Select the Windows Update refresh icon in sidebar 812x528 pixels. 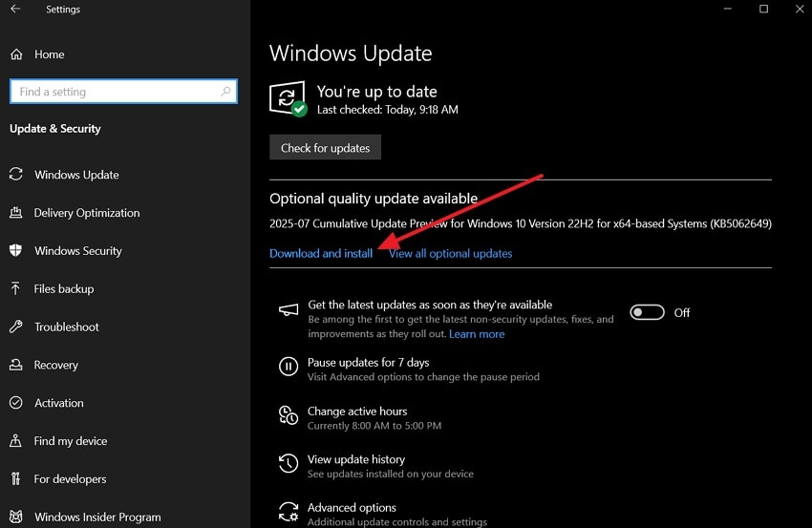pyautogui.click(x=16, y=175)
